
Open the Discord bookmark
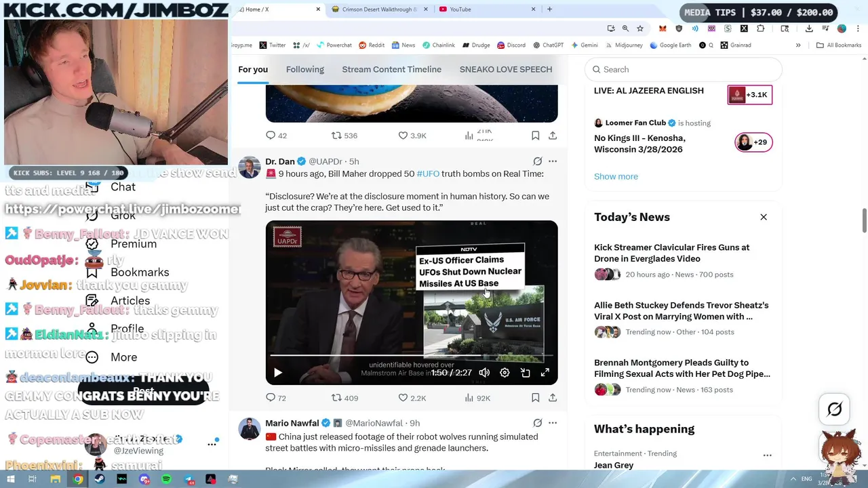511,45
